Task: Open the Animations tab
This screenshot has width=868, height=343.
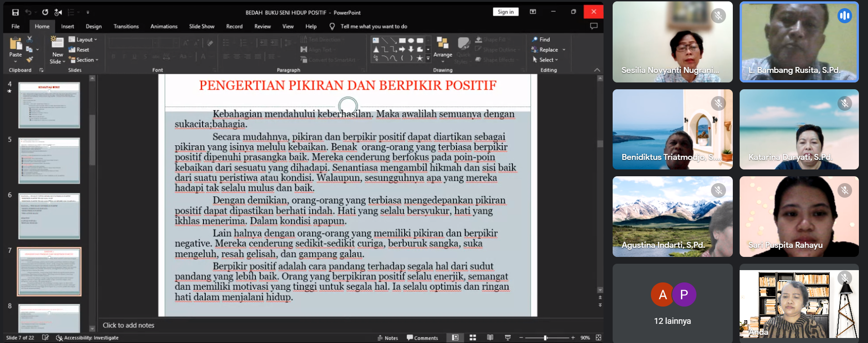Action: pos(164,26)
